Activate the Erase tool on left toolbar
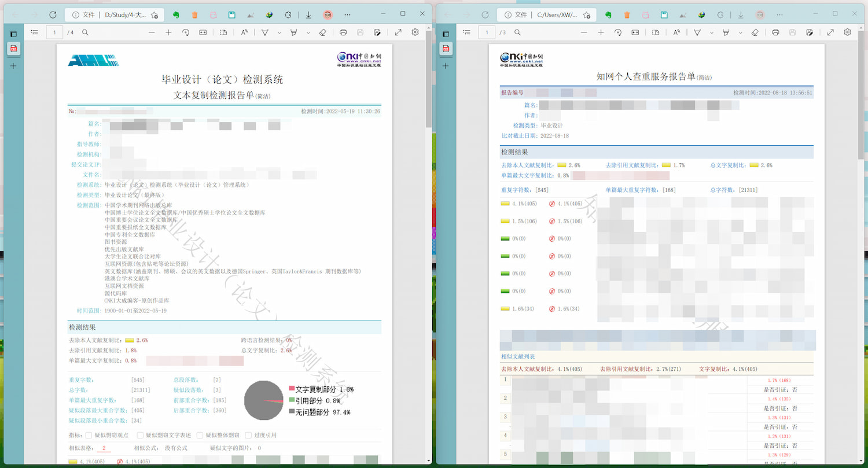The height and width of the screenshot is (468, 868). click(323, 32)
